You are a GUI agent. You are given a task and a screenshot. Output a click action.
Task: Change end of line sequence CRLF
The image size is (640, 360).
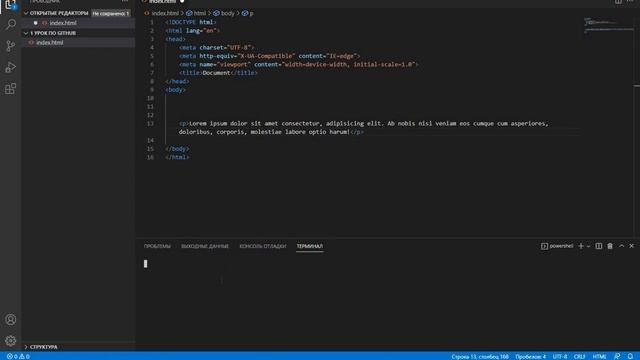pyautogui.click(x=580, y=356)
